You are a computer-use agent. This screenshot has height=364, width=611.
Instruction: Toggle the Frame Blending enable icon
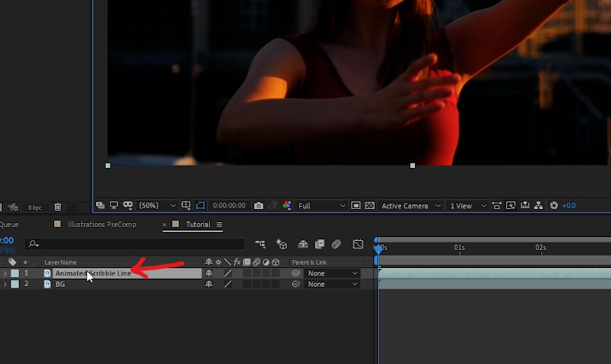point(320,244)
